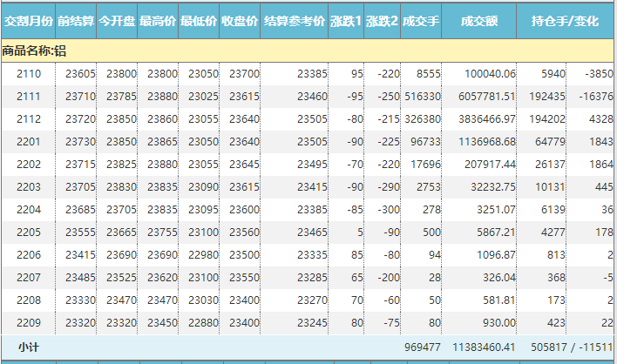The image size is (617, 364).
Task: Click the 最低价 column header
Action: point(198,20)
